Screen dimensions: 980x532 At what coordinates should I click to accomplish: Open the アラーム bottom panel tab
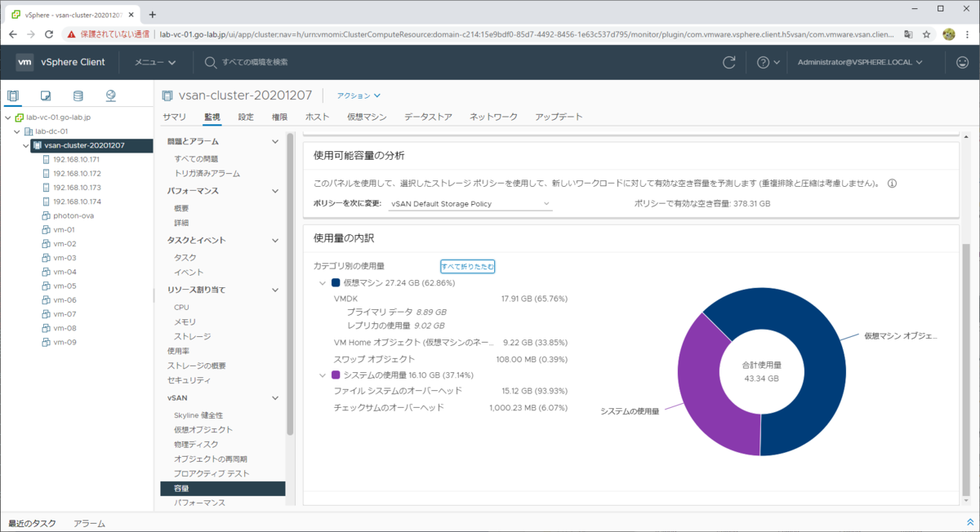89,523
